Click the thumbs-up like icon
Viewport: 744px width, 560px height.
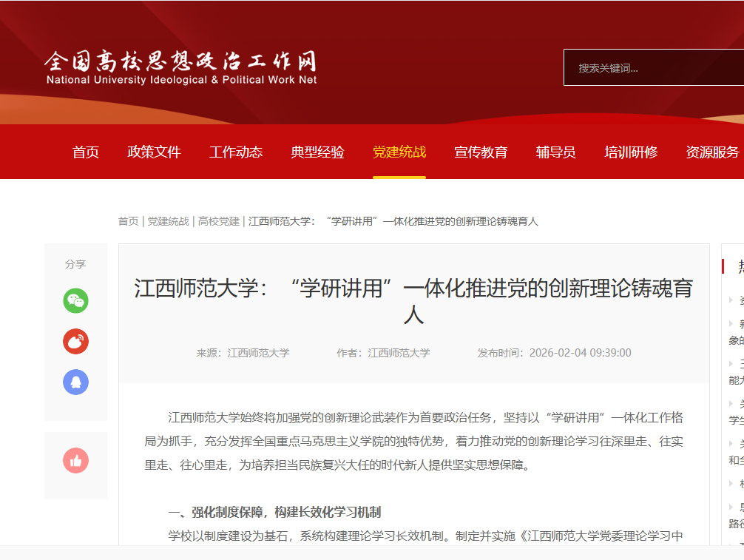point(75,461)
